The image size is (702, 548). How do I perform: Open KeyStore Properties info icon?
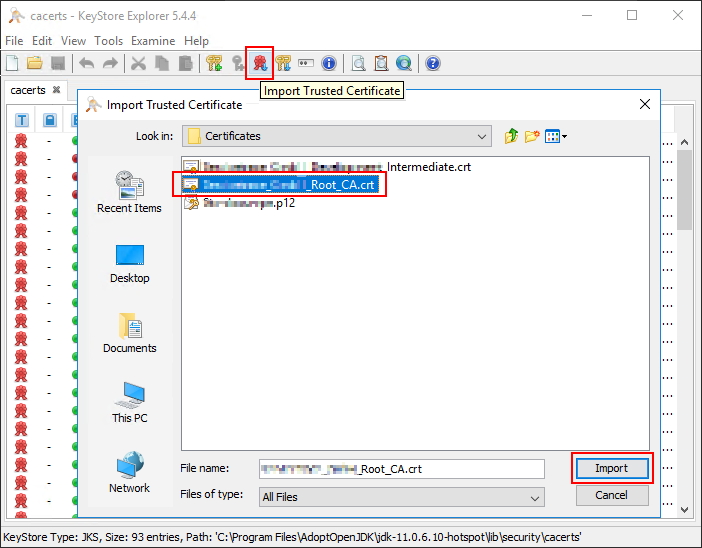coord(329,64)
